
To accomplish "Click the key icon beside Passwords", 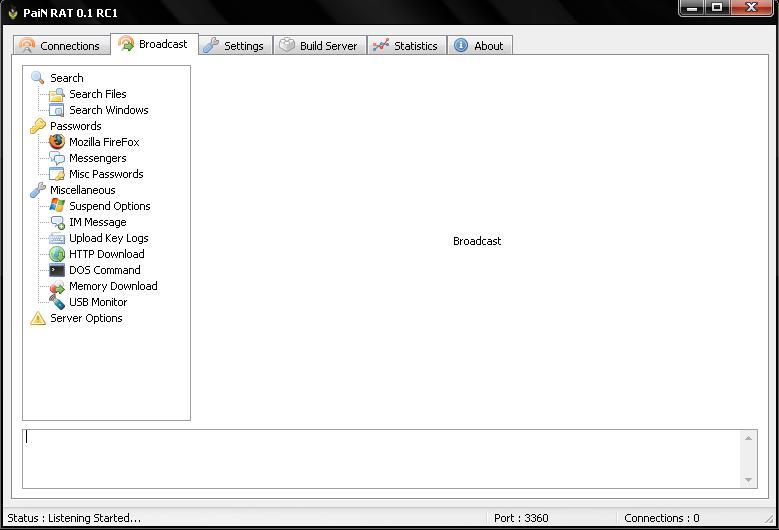I will click(38, 126).
